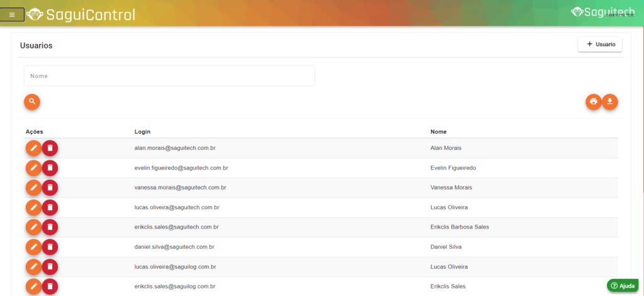The image size is (644, 296).
Task: Edit the Evelin Figueiredo user row
Action: pyautogui.click(x=33, y=168)
